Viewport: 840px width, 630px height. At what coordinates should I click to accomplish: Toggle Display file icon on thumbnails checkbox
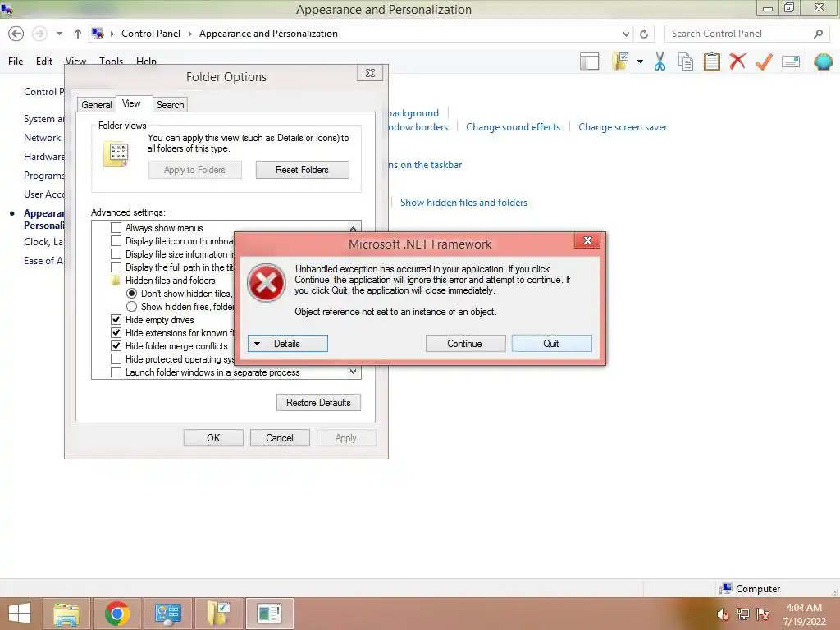(116, 241)
